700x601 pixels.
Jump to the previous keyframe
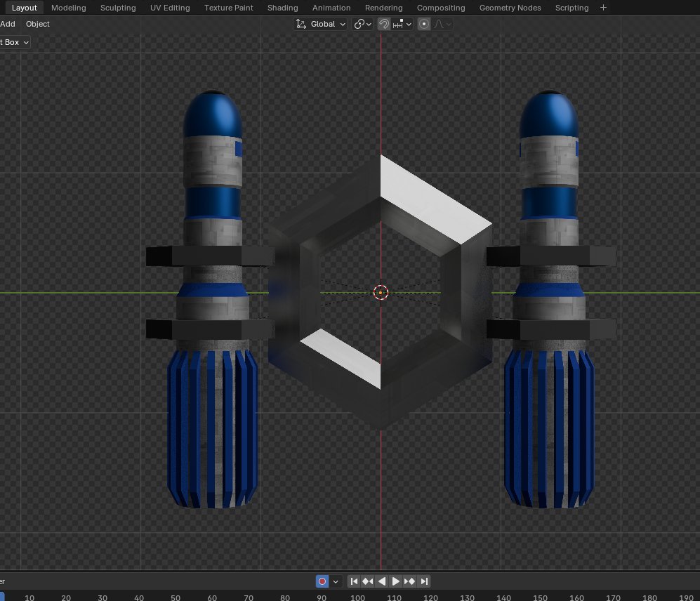[367, 581]
